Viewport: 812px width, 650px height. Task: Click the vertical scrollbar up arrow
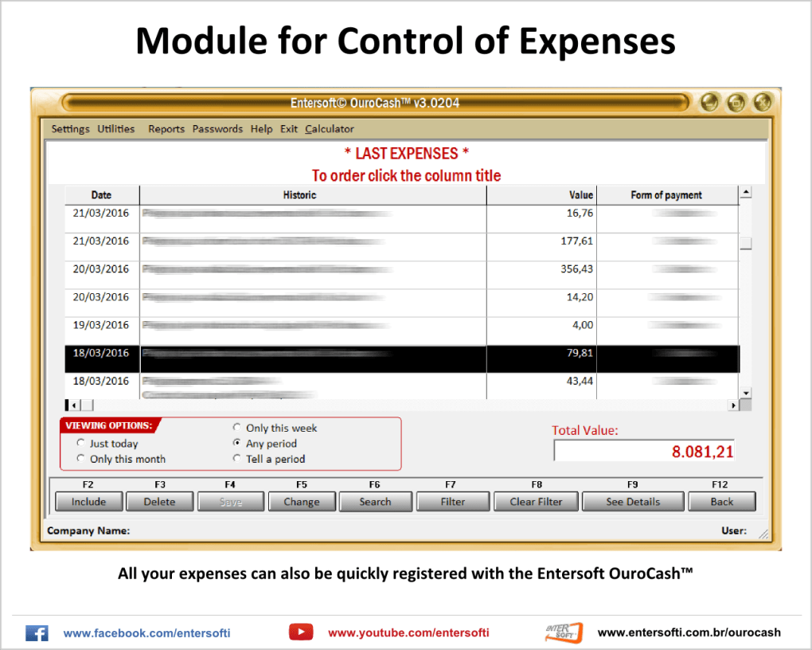pyautogui.click(x=745, y=193)
